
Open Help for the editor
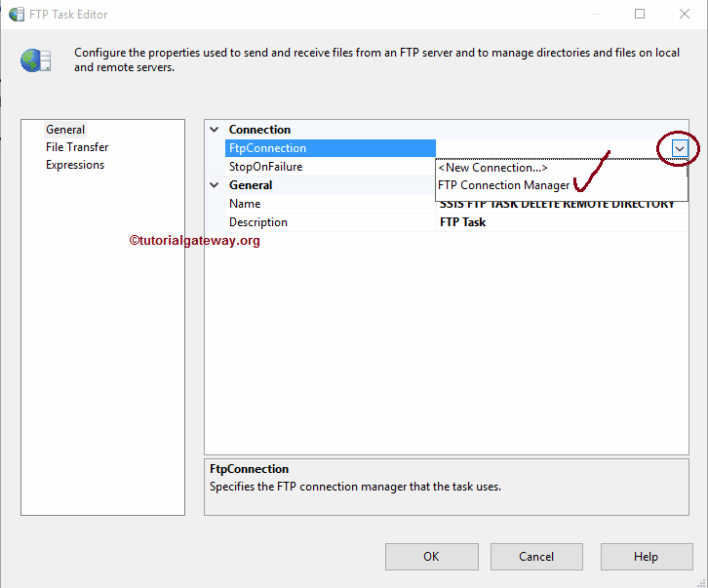tap(647, 557)
